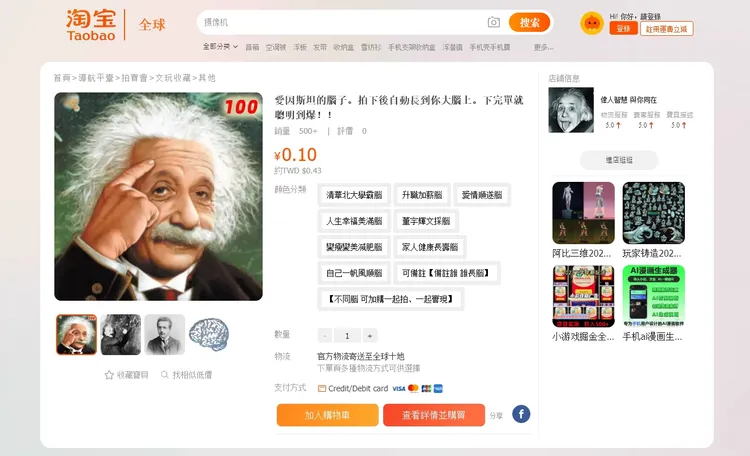
Task: Select the brain illustration thumbnail
Action: [x=209, y=334]
